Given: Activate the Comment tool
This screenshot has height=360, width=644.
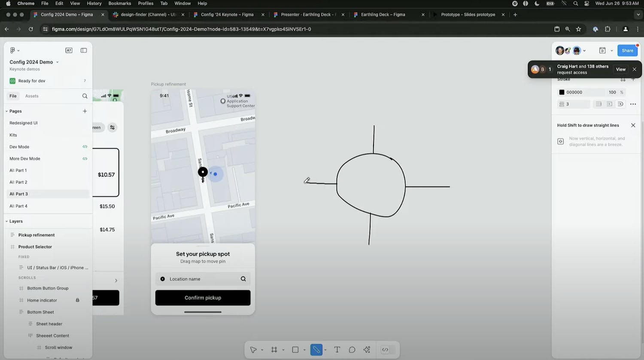Looking at the screenshot, I should 352,350.
